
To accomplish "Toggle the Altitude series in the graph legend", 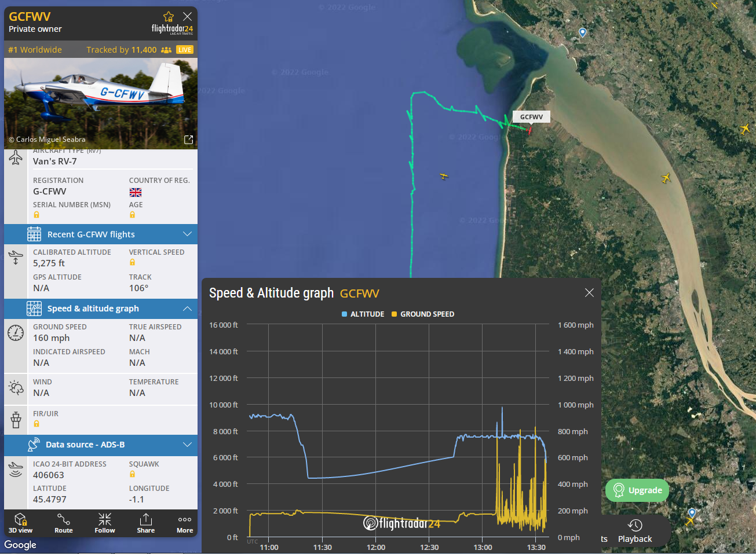I will 363,314.
